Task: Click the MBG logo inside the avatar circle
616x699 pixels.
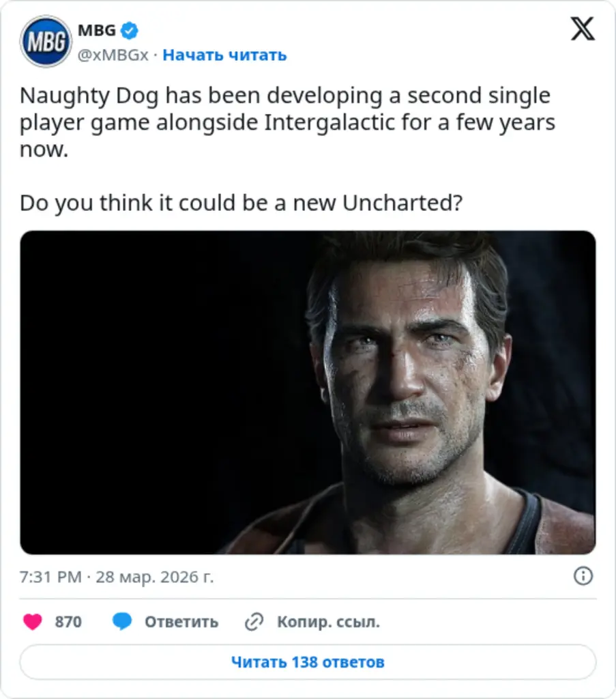Action: point(46,41)
